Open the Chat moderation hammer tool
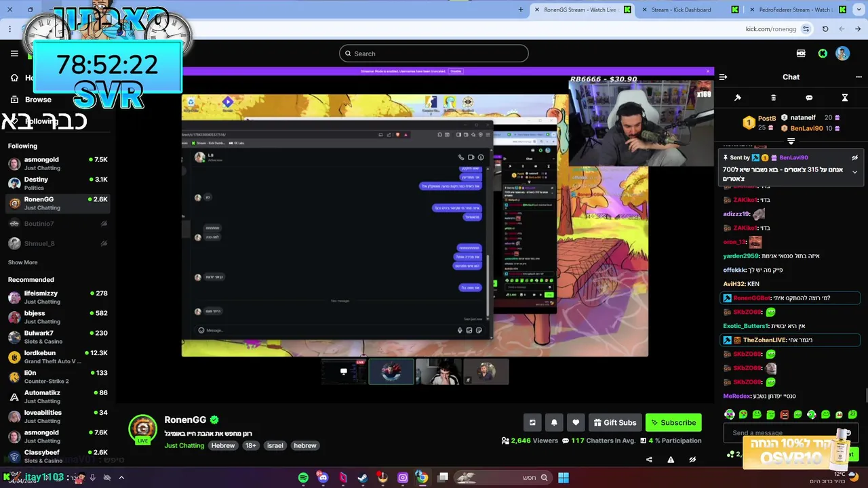868x488 pixels. (x=738, y=98)
